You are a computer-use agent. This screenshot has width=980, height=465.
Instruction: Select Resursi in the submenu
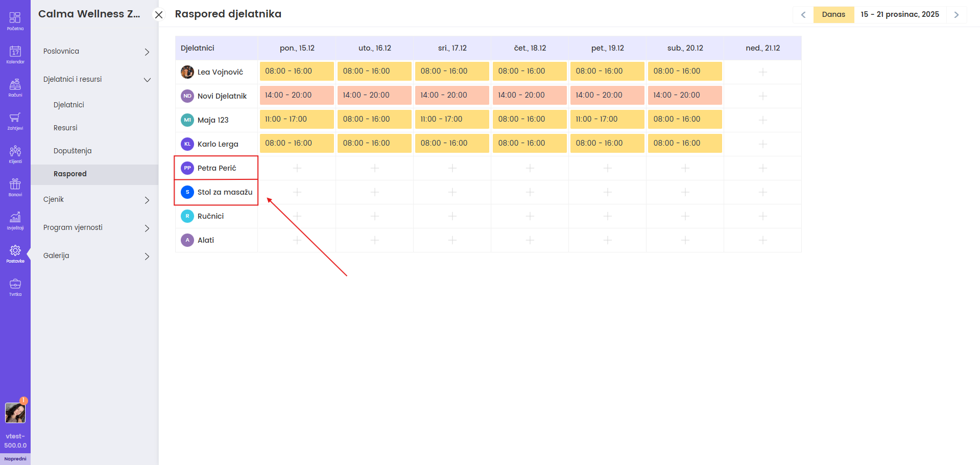pos(65,128)
